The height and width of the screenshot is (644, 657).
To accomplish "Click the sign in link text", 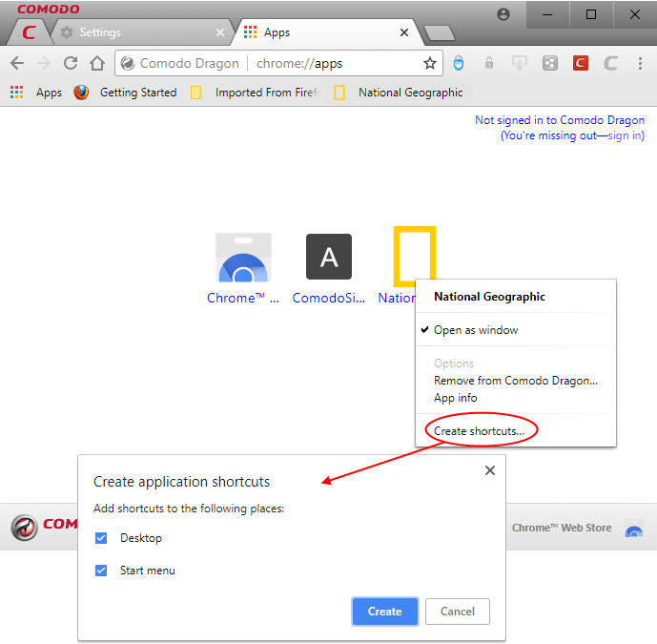I will click(x=625, y=135).
